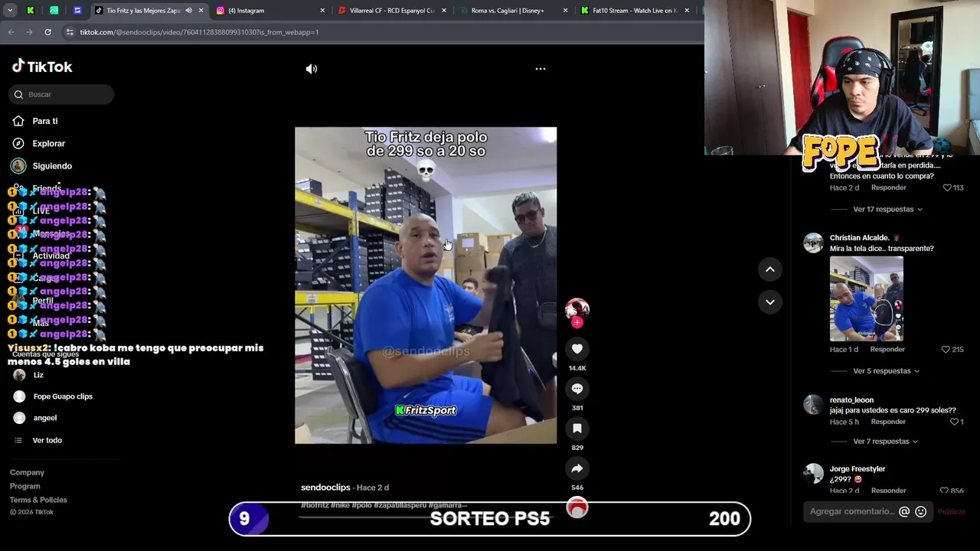The width and height of the screenshot is (980, 551).
Task: Click browser back arrow
Action: (x=11, y=32)
